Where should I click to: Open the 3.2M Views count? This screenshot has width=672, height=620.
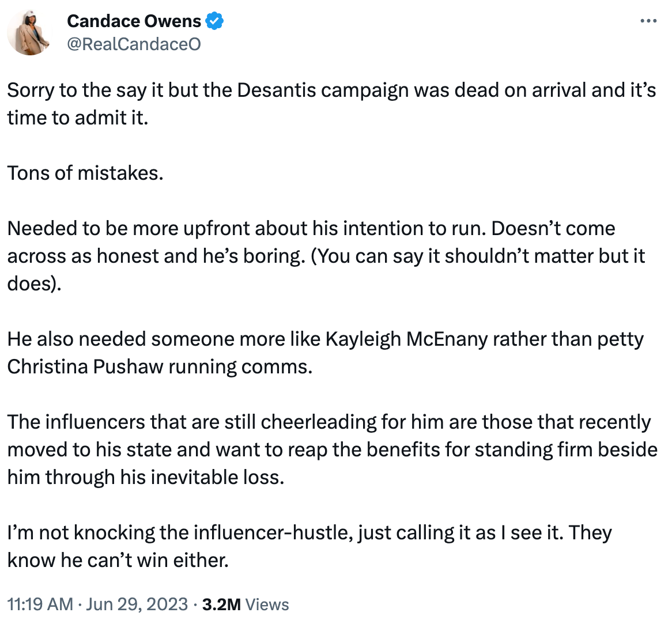pos(245,604)
